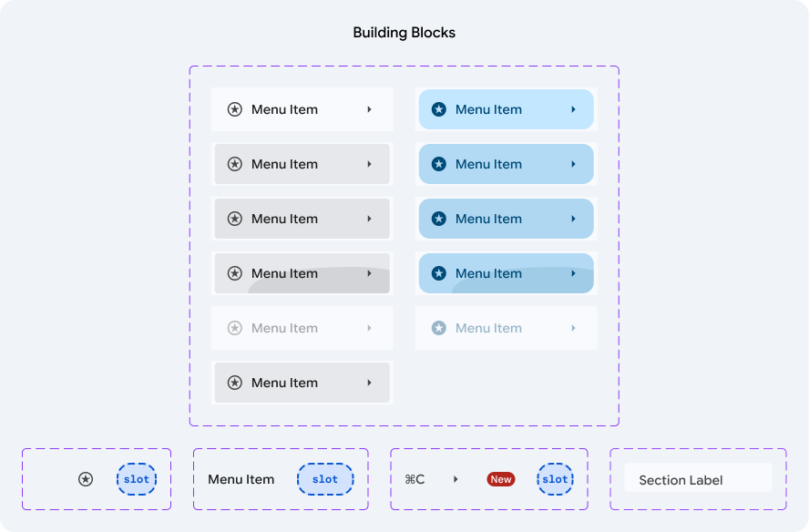Image resolution: width=809 pixels, height=532 pixels.
Task: Expand submenu arrow on top blue menu item
Action: point(573,109)
